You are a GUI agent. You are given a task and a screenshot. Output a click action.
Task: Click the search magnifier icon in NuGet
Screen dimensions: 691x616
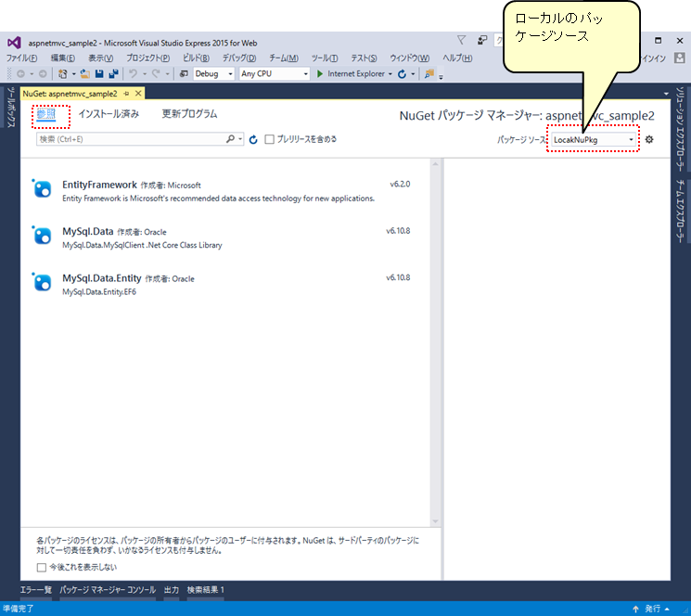coord(230,139)
